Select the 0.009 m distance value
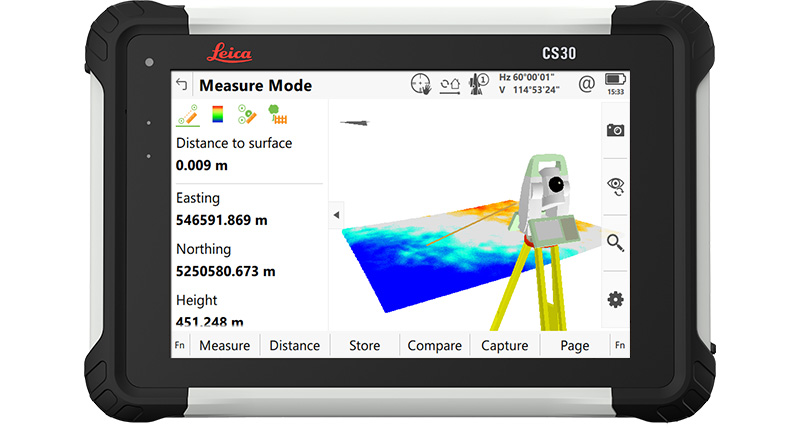This screenshot has width=800, height=428. pyautogui.click(x=202, y=165)
